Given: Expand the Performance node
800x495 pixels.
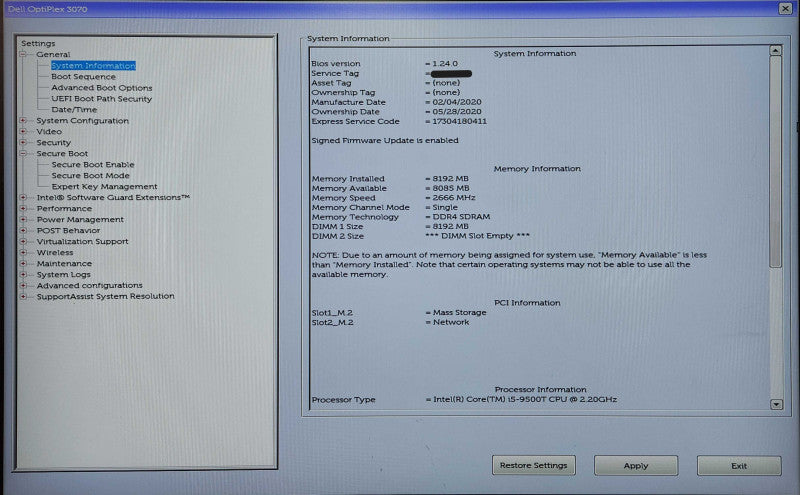Looking at the screenshot, I should pyautogui.click(x=23, y=209).
